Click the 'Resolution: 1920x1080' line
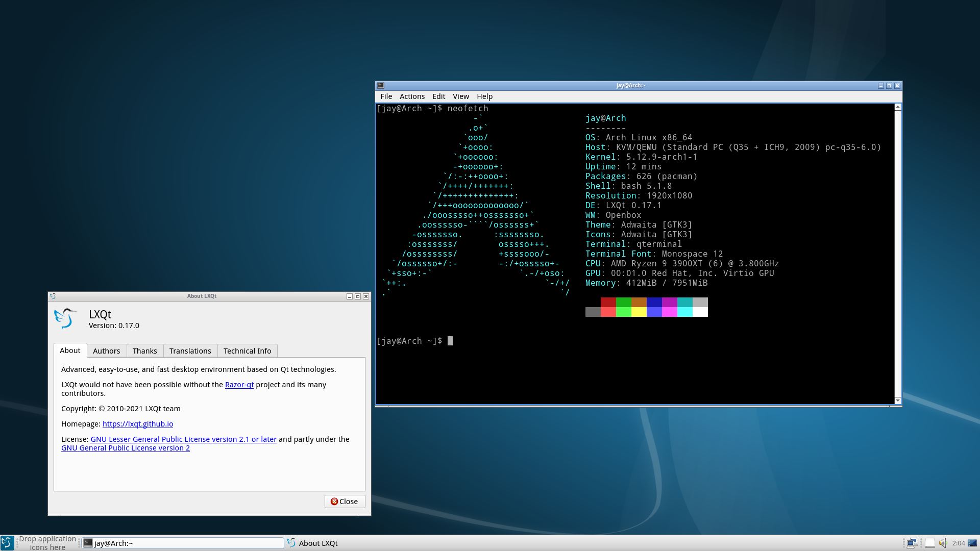Screen dimensions: 980x551 coord(639,196)
